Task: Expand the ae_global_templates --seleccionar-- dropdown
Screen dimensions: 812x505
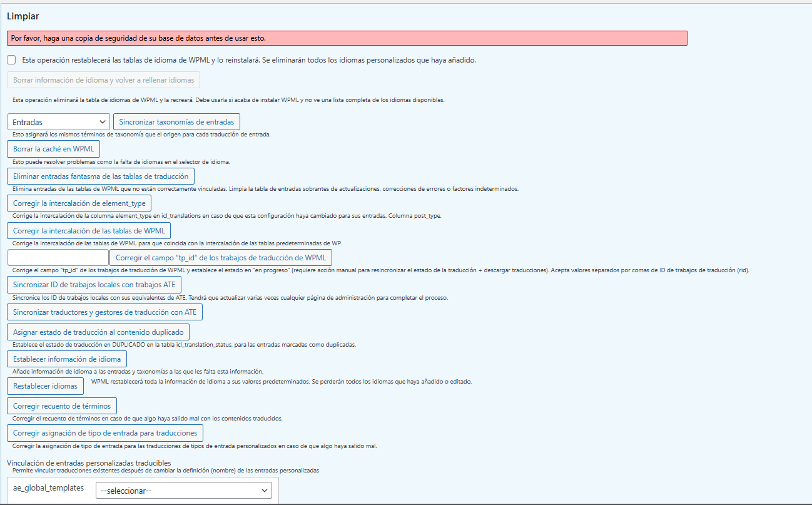Action: pyautogui.click(x=184, y=491)
